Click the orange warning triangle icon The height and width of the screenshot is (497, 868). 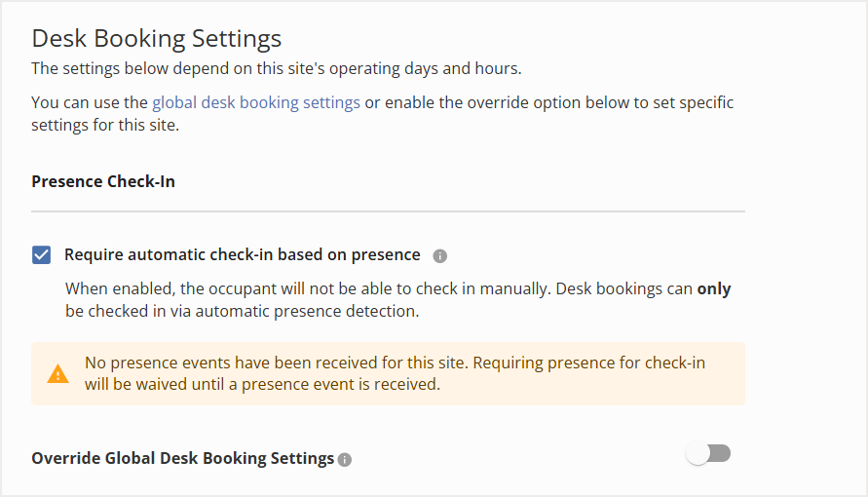[x=58, y=373]
